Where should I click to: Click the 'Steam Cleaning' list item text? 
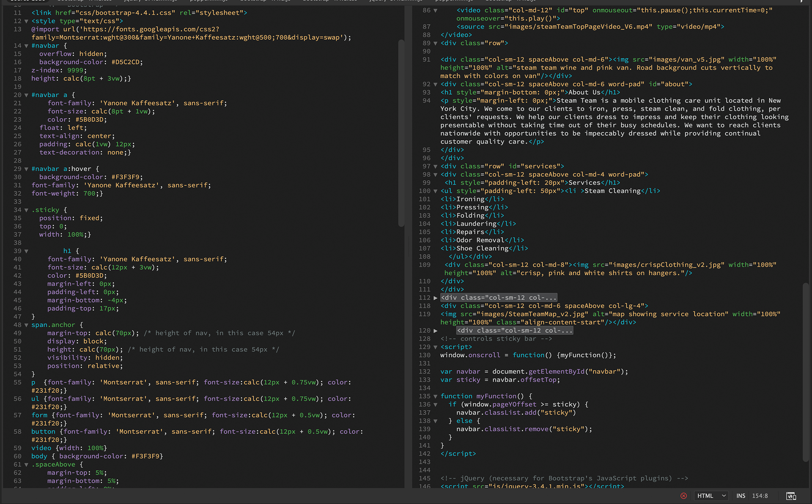(612, 191)
